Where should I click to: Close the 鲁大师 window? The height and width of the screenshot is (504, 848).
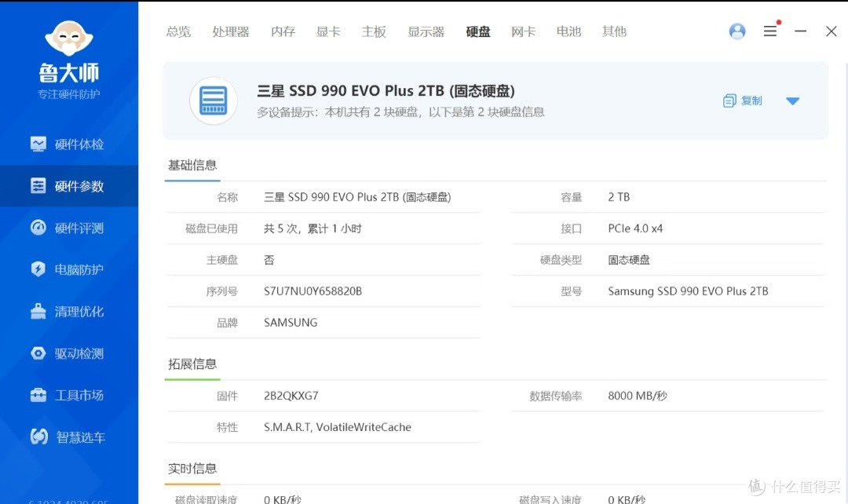click(832, 31)
